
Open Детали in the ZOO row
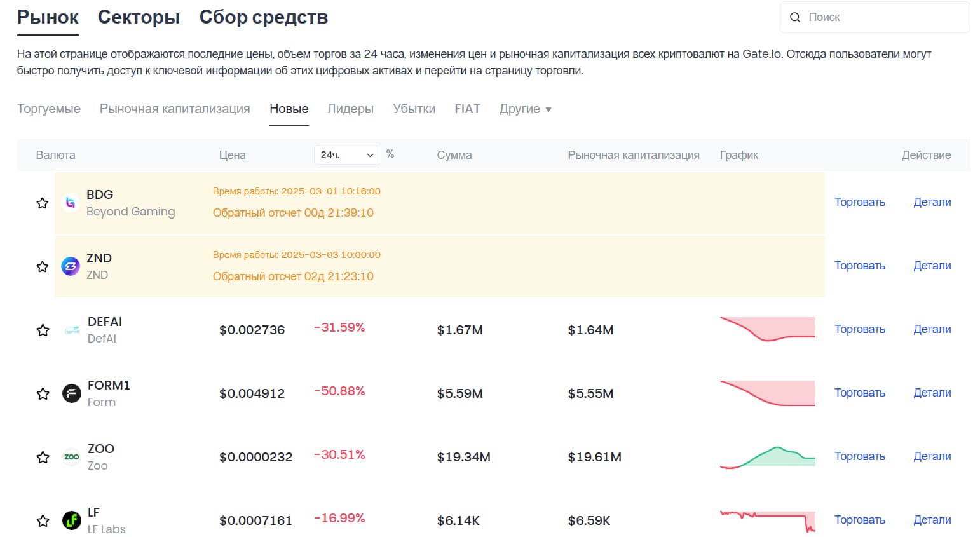click(x=932, y=456)
